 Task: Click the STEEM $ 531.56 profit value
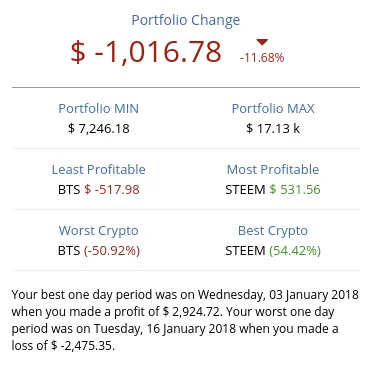pos(273,190)
